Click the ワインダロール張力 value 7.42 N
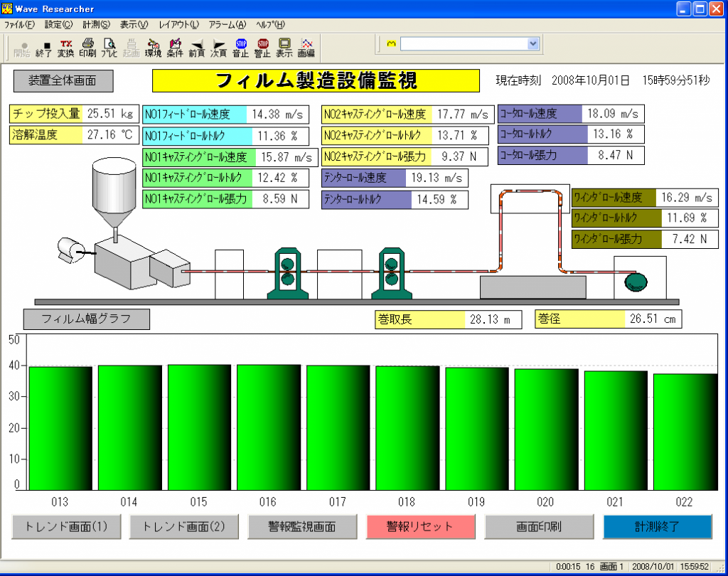Viewport: 728px width, 576px height. (690, 239)
